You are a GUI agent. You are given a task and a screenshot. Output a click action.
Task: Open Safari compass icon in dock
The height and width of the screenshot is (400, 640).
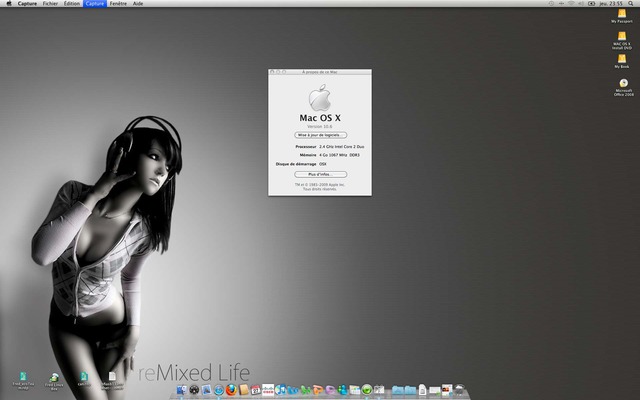click(219, 390)
